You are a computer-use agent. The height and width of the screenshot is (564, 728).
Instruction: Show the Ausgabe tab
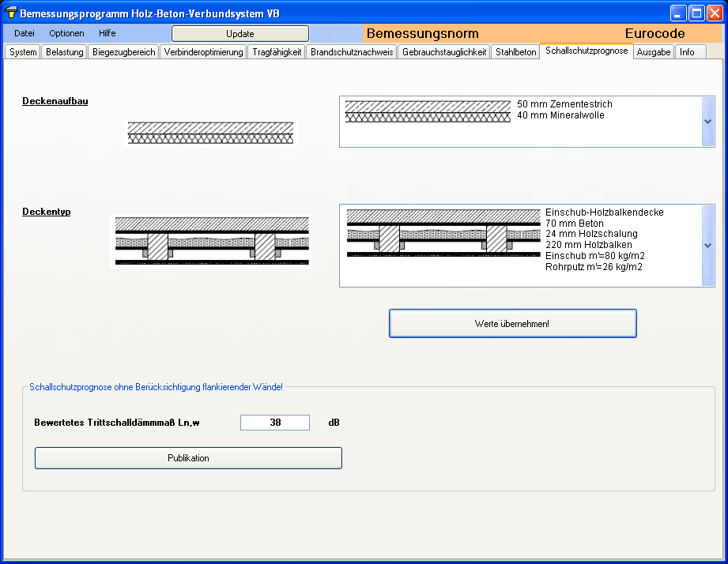(x=654, y=52)
